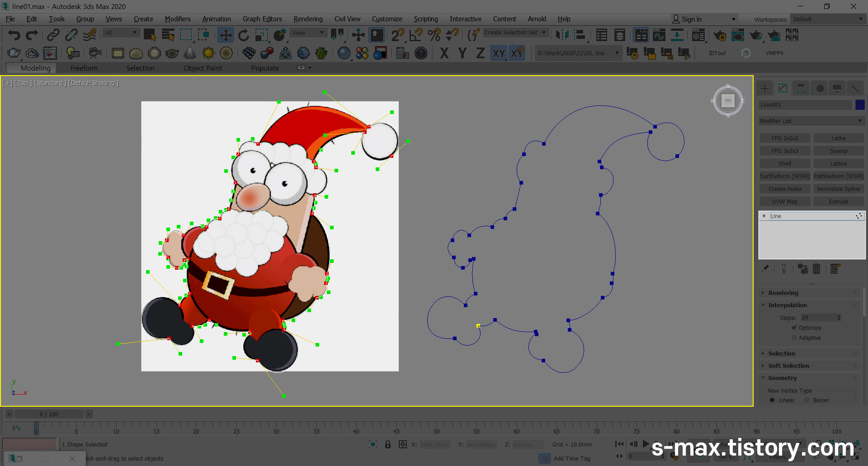Click the Redo arrow icon
This screenshot has width=868, height=466.
(x=32, y=35)
